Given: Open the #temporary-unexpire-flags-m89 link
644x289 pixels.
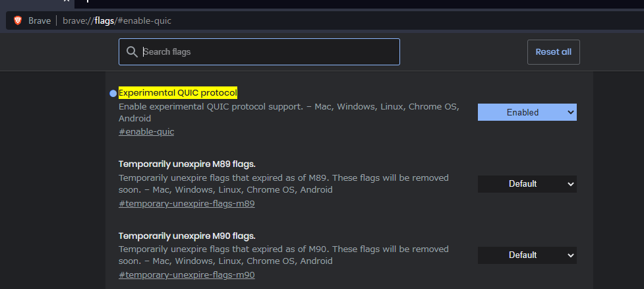Looking at the screenshot, I should point(187,203).
